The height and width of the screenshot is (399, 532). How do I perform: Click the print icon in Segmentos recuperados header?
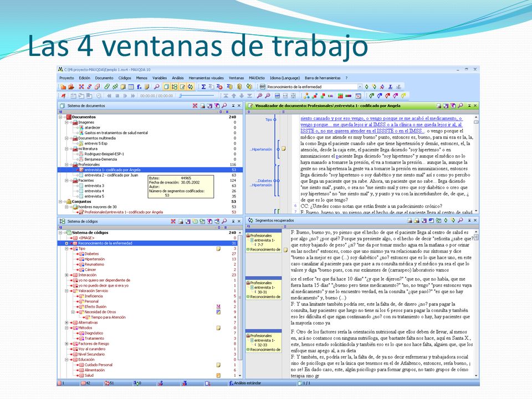[x=410, y=221]
